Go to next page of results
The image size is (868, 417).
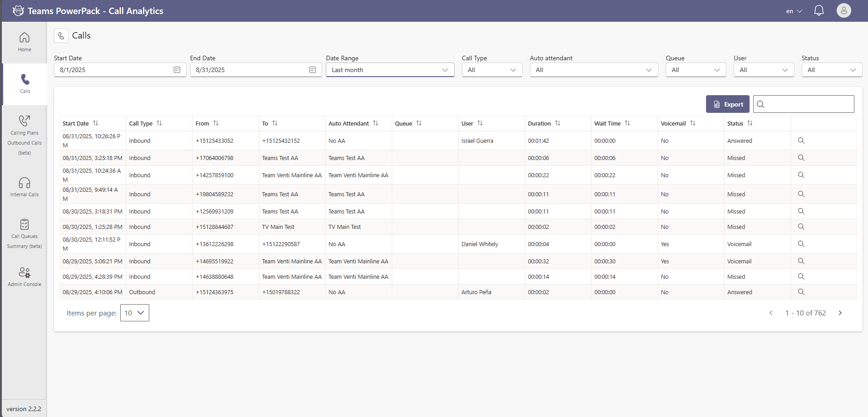pos(840,313)
